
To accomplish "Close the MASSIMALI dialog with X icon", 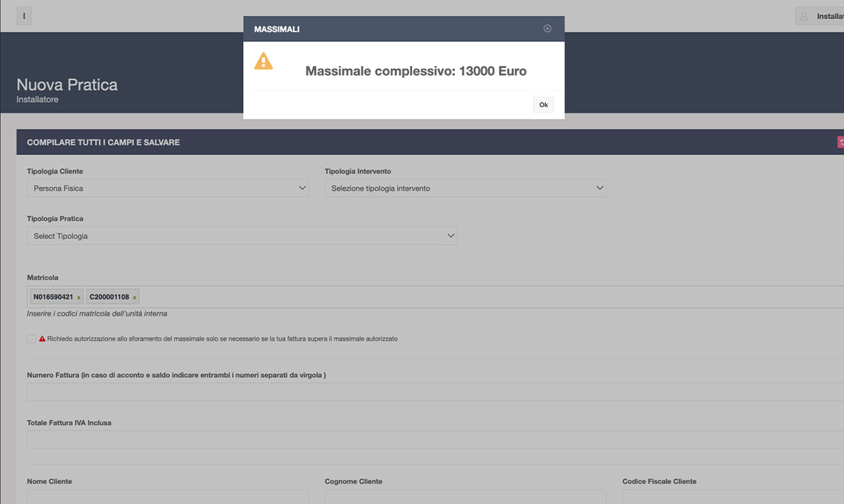I will [547, 29].
